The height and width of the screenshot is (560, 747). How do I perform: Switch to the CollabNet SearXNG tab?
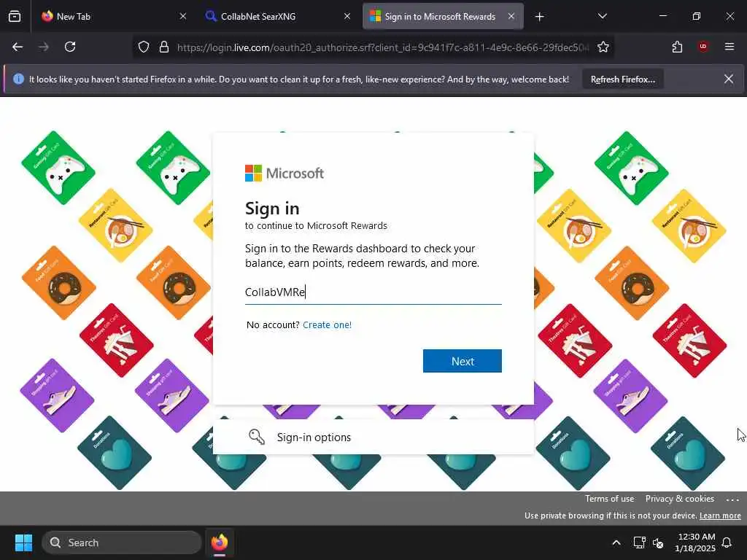point(279,17)
